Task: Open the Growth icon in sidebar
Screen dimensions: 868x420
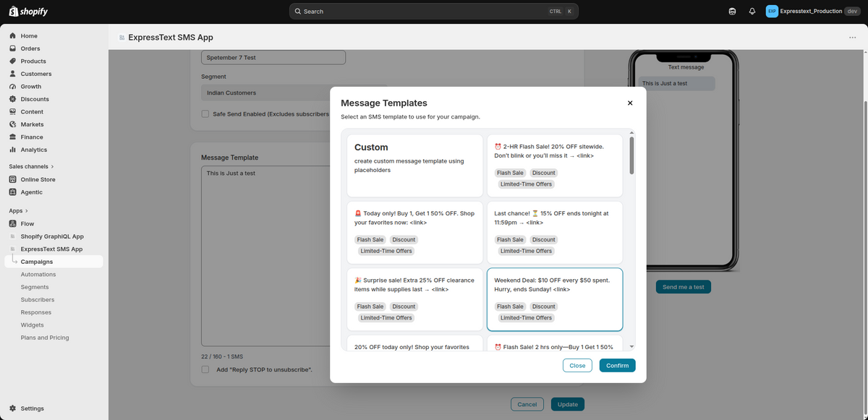Action: pyautogui.click(x=13, y=87)
